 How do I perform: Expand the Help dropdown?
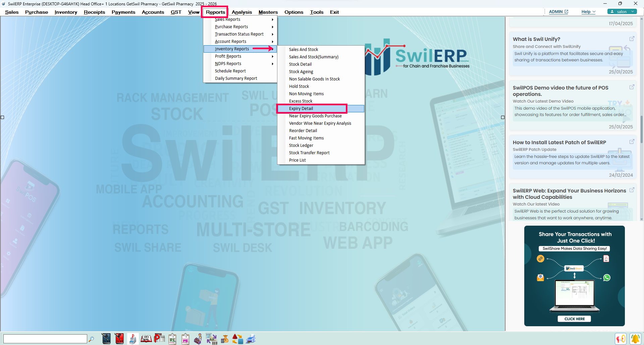pos(588,12)
